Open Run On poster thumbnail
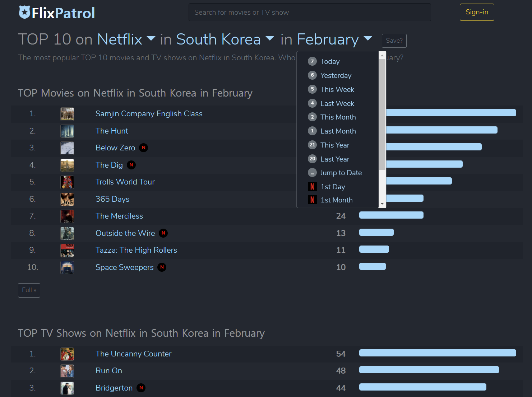Image resolution: width=532 pixels, height=397 pixels. tap(67, 371)
